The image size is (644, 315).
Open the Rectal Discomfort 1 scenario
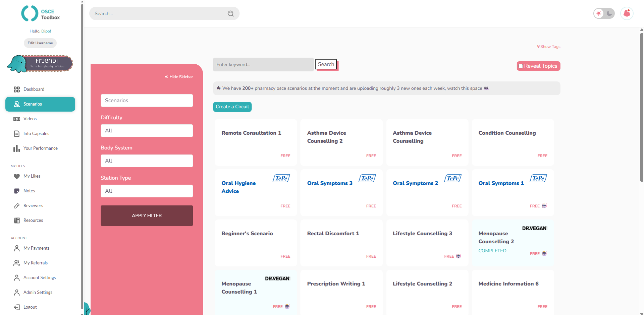[341, 243]
